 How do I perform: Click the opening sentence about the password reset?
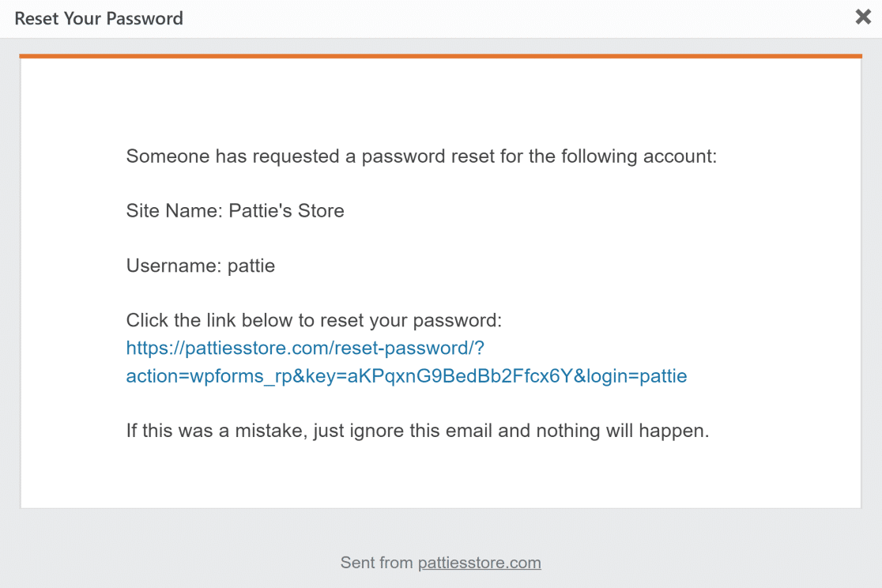pos(421,156)
